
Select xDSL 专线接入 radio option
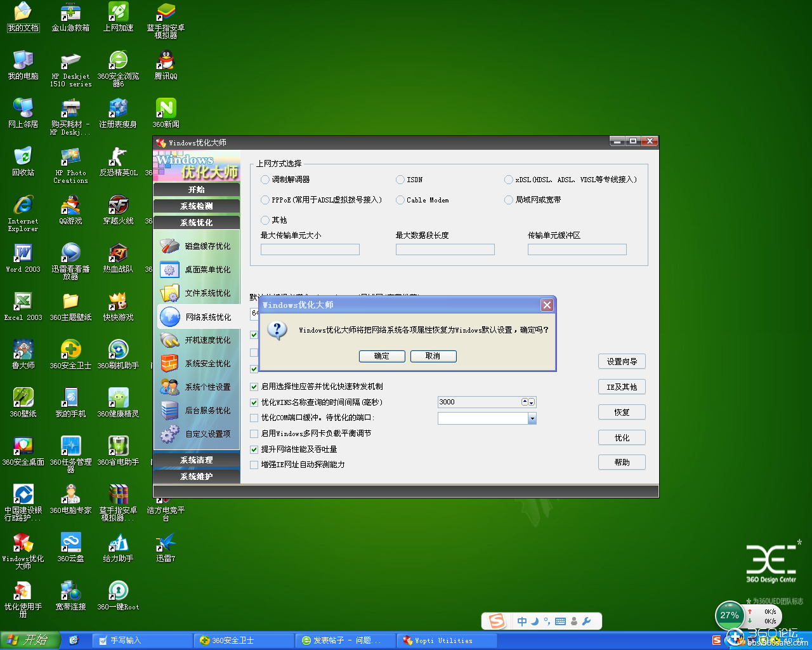click(x=509, y=180)
